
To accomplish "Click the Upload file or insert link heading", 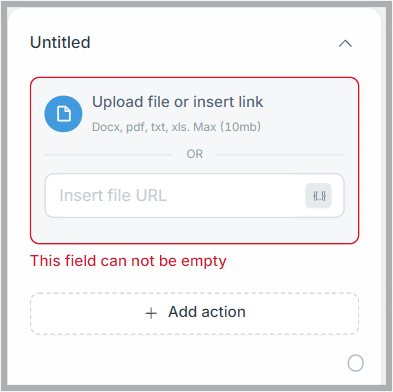I will point(178,102).
